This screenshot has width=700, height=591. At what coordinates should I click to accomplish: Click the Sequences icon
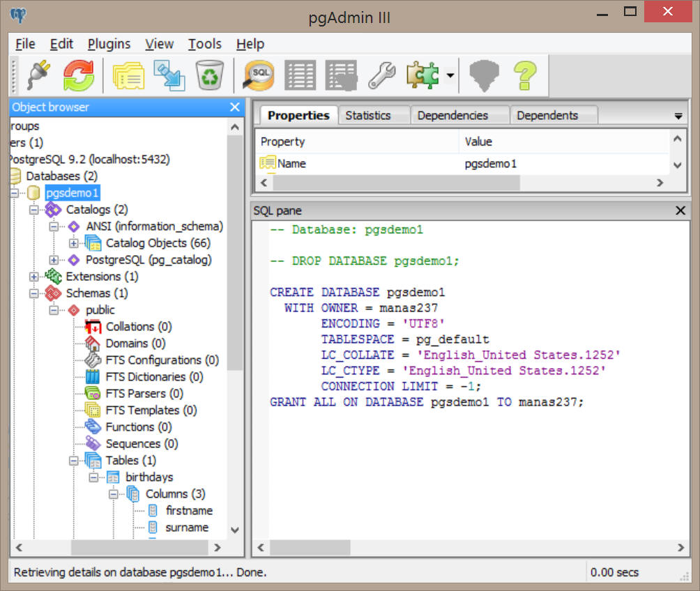[x=93, y=443]
